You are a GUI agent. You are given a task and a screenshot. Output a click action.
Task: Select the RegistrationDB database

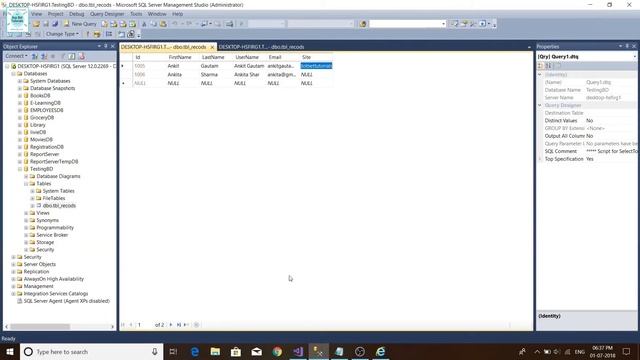(x=47, y=147)
